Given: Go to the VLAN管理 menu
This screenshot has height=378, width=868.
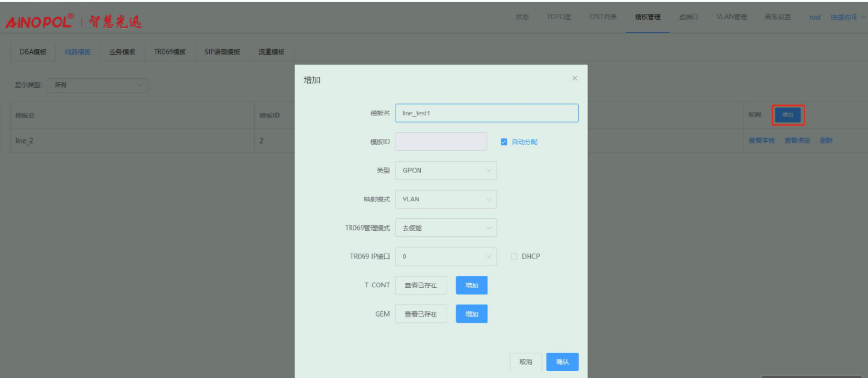Looking at the screenshot, I should (x=731, y=17).
